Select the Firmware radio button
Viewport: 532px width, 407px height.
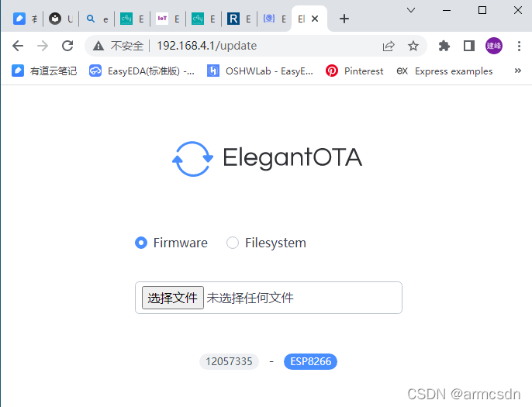141,243
